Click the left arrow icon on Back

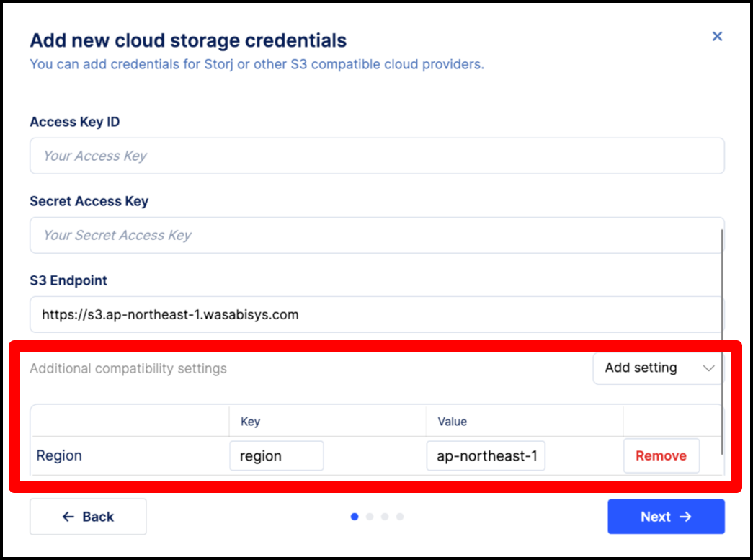68,517
